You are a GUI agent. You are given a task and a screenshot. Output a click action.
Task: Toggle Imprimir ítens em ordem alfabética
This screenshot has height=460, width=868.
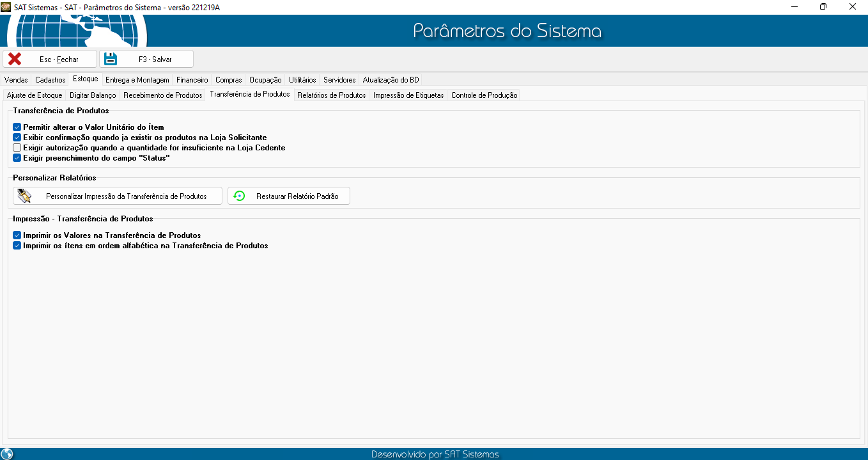(17, 246)
